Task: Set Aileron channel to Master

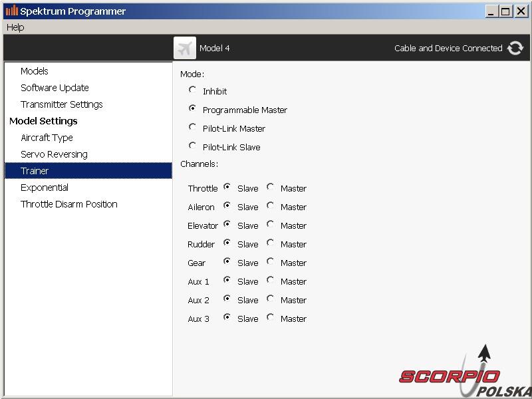Action: click(270, 205)
